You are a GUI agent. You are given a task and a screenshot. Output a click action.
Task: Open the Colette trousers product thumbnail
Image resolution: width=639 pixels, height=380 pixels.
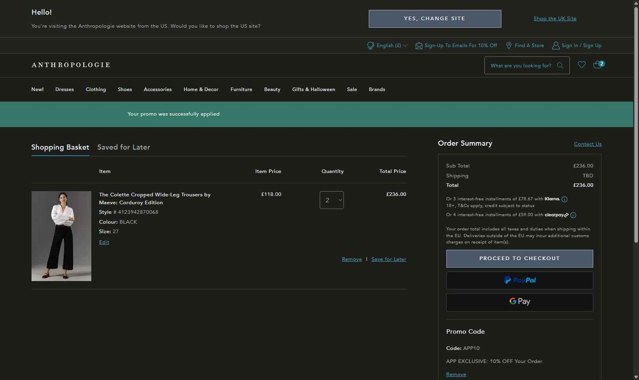(x=61, y=236)
